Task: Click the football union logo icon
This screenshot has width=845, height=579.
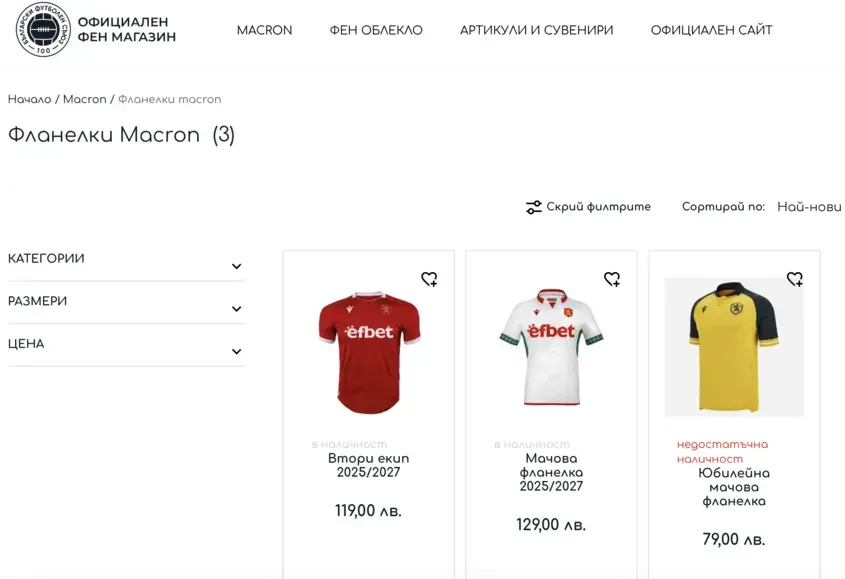Action: (43, 30)
